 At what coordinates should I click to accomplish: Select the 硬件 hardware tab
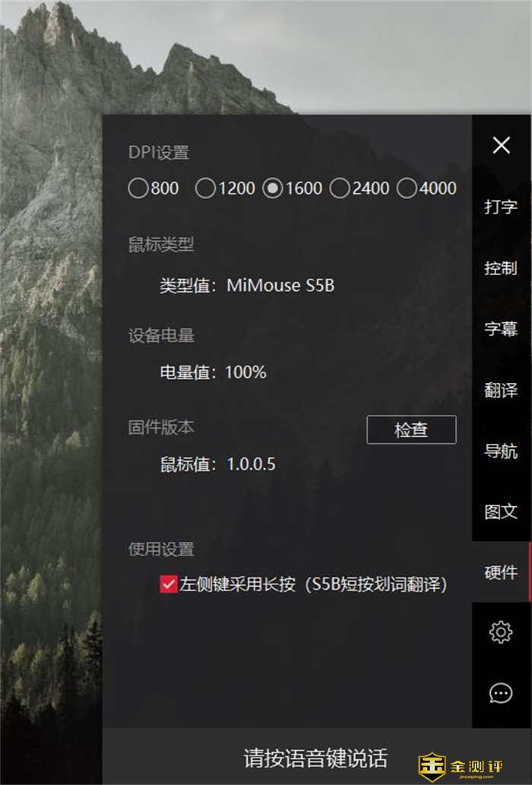(501, 571)
